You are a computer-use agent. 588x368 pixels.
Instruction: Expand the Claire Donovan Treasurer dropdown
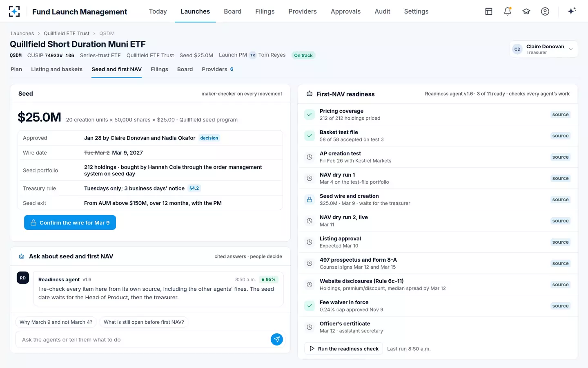(543, 49)
